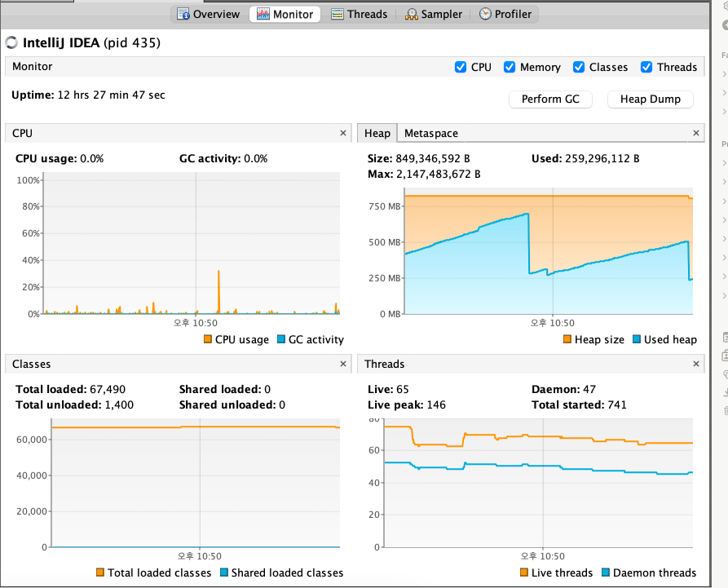Click the CPU usage orange legend swatch

click(x=208, y=339)
